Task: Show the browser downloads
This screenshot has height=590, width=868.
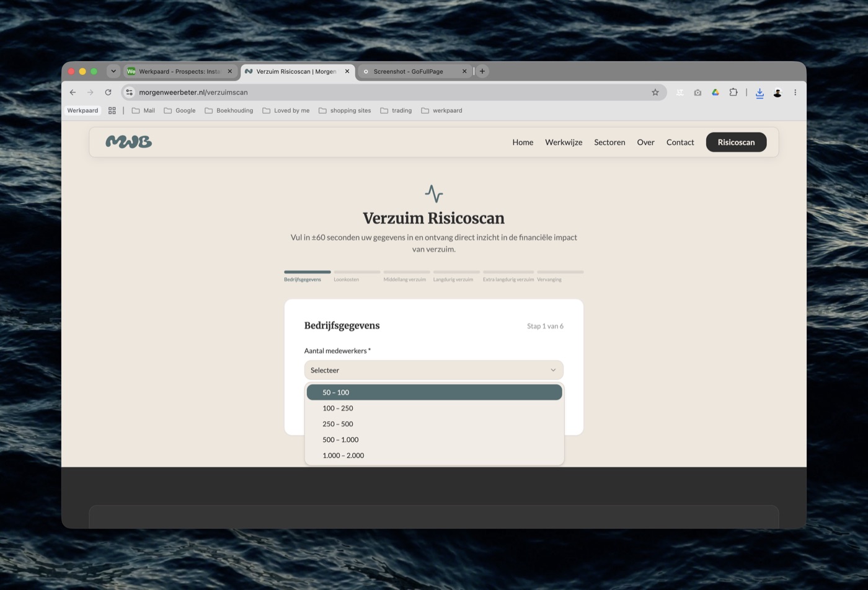Action: [759, 92]
